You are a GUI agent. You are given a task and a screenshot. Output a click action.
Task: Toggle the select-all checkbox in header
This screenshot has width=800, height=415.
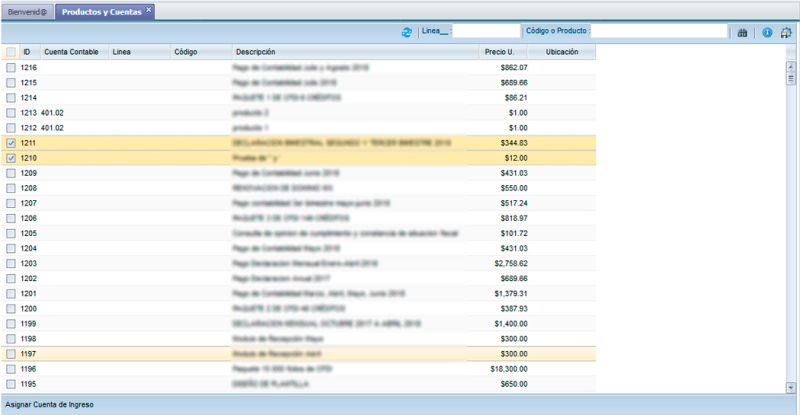[x=11, y=52]
